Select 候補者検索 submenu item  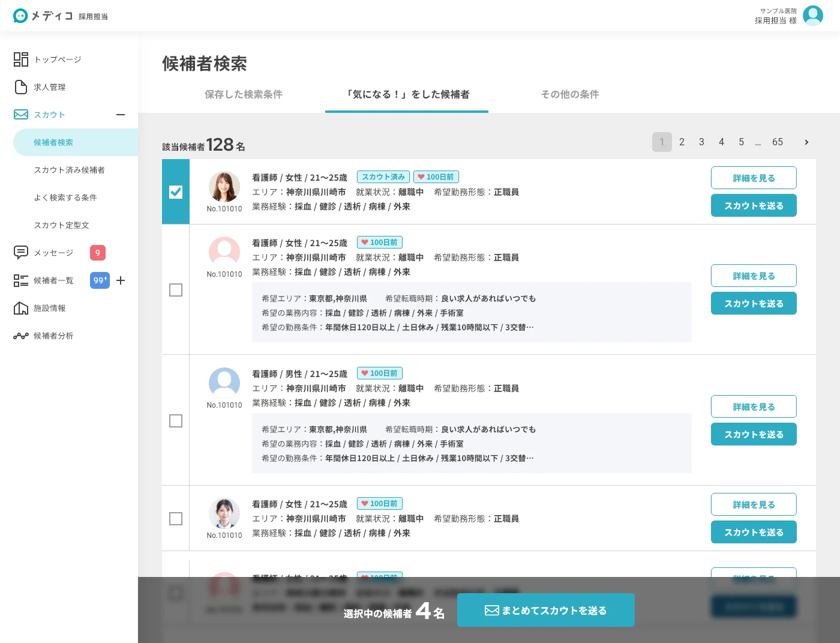coord(76,142)
